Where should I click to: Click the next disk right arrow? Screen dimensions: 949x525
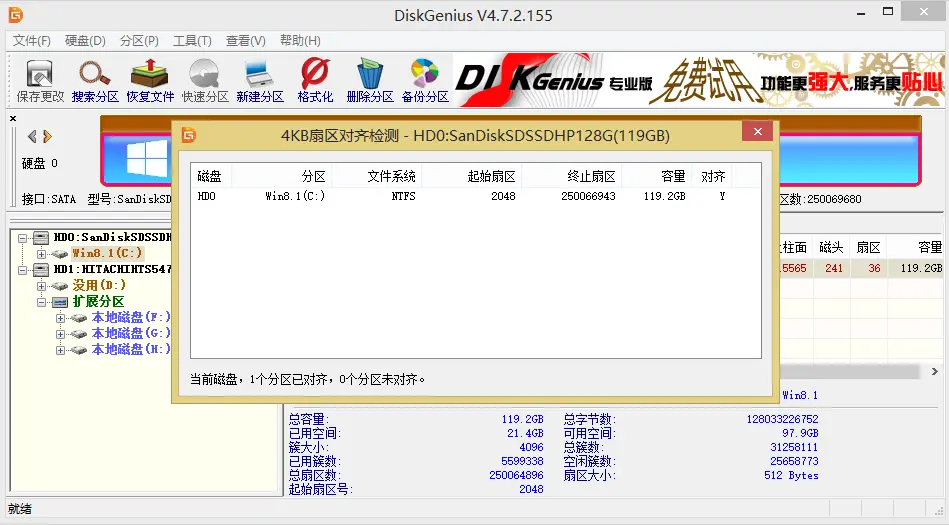click(x=47, y=136)
